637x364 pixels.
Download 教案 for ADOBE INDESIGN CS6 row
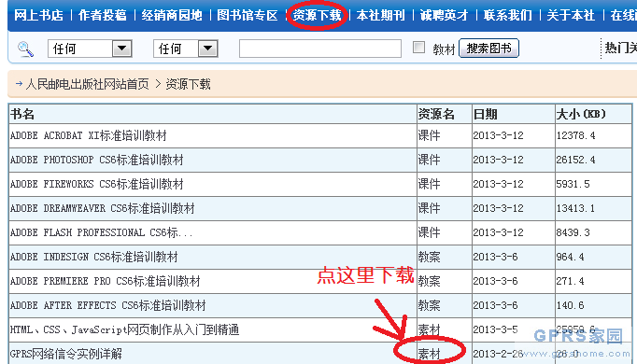(x=429, y=257)
